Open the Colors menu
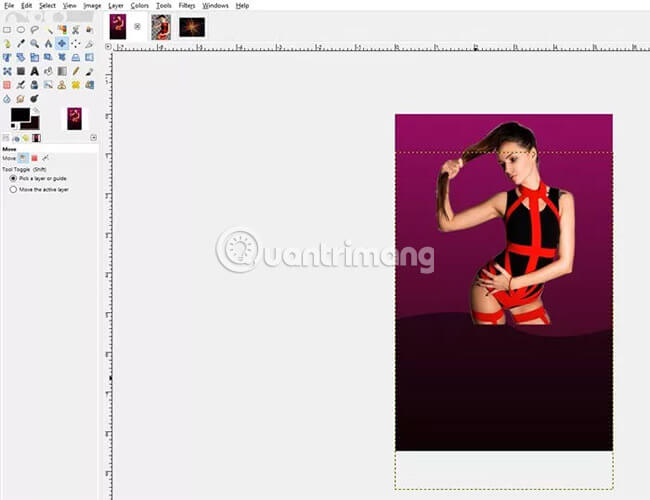The width and height of the screenshot is (650, 500). [x=139, y=5]
